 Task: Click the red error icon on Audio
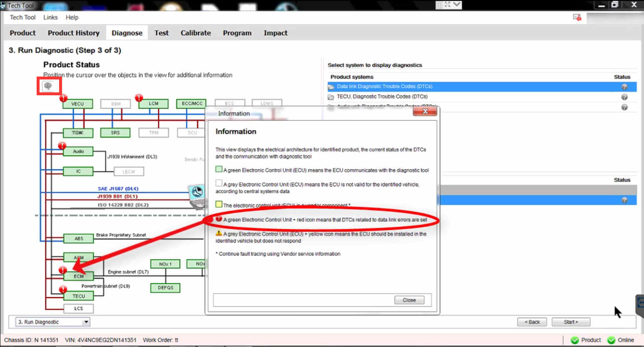pyautogui.click(x=62, y=146)
